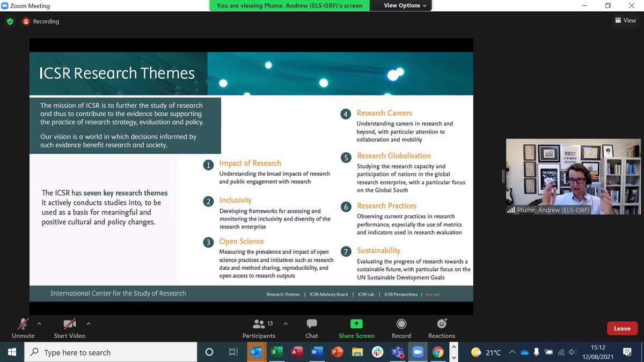Image resolution: width=644 pixels, height=362 pixels.
Task: Open the Chat panel
Action: pyautogui.click(x=312, y=328)
